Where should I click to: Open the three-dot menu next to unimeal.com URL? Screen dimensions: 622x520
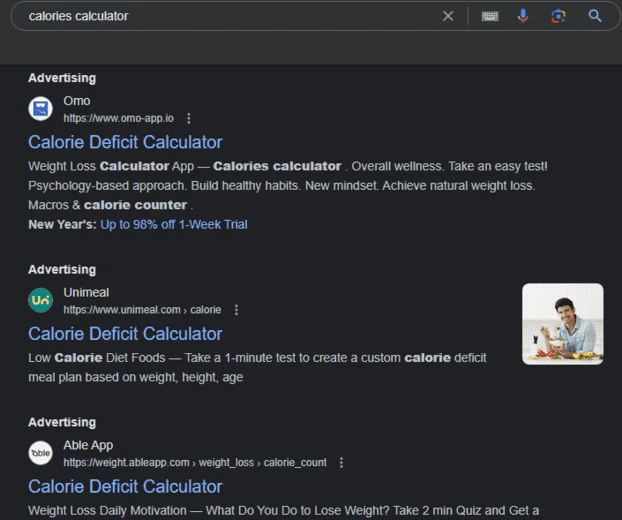(x=236, y=310)
